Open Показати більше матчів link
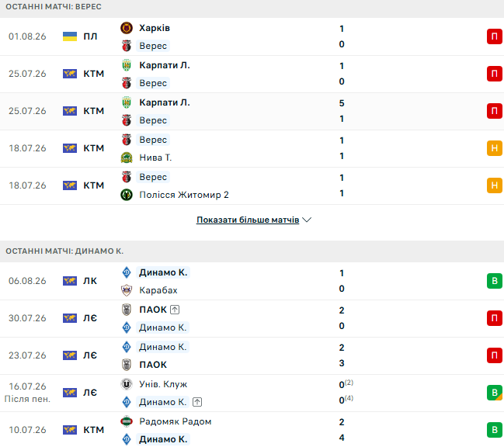The height and width of the screenshot is (447, 504). point(248,220)
